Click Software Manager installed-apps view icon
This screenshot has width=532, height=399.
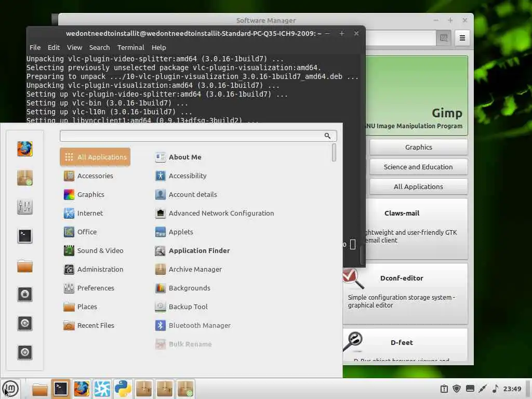(x=444, y=37)
